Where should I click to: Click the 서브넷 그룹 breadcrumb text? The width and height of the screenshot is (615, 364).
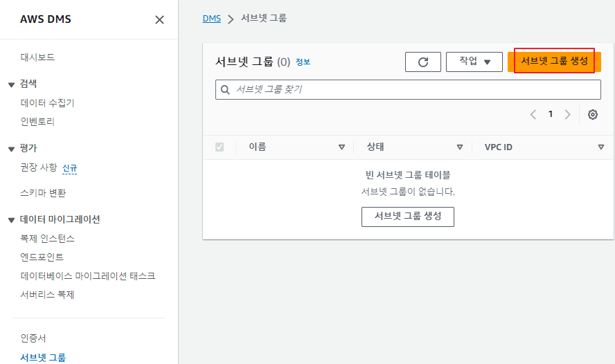click(264, 18)
